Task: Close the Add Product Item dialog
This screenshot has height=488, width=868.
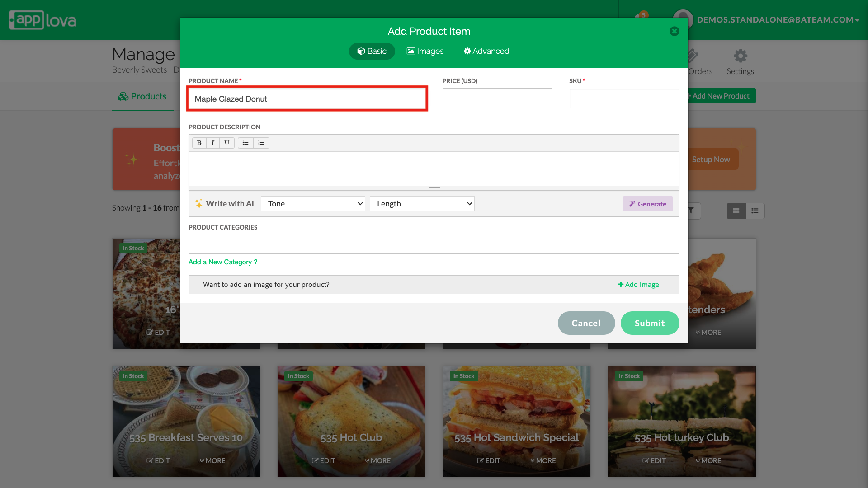Action: pyautogui.click(x=674, y=31)
